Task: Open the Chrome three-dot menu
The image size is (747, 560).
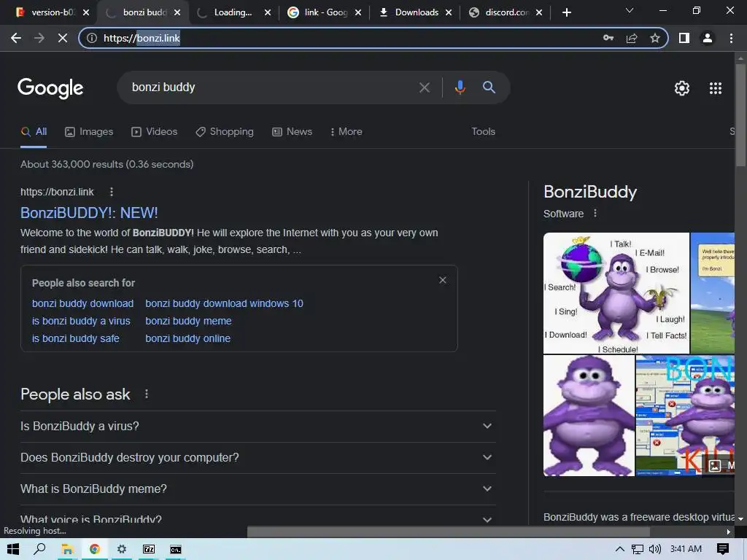Action: [731, 38]
